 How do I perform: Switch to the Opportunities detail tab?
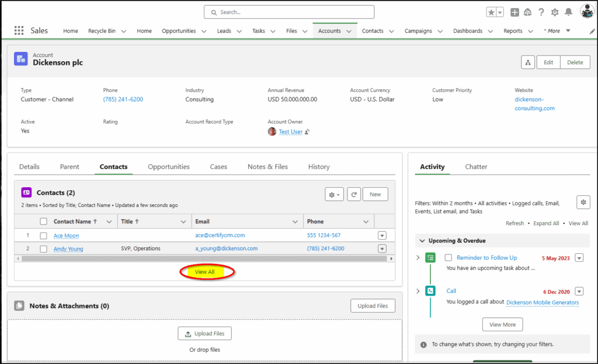coord(169,167)
